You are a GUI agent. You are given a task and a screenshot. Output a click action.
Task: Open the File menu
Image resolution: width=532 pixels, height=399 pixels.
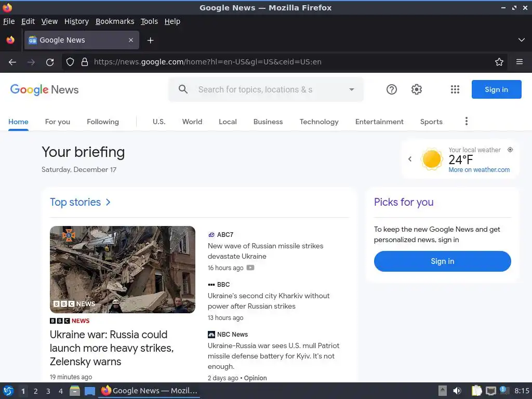click(x=9, y=21)
